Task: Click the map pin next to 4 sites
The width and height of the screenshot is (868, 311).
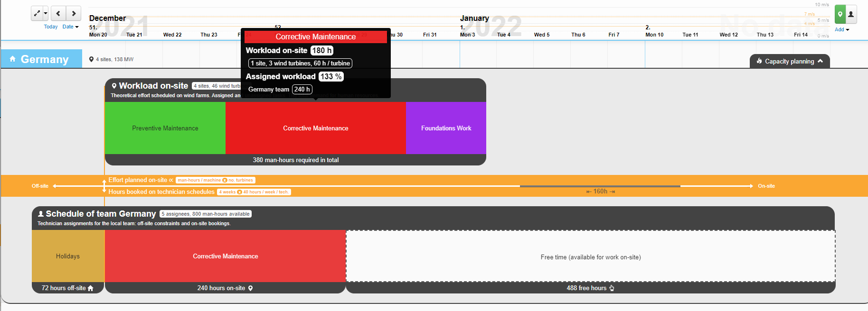Action: (x=91, y=59)
